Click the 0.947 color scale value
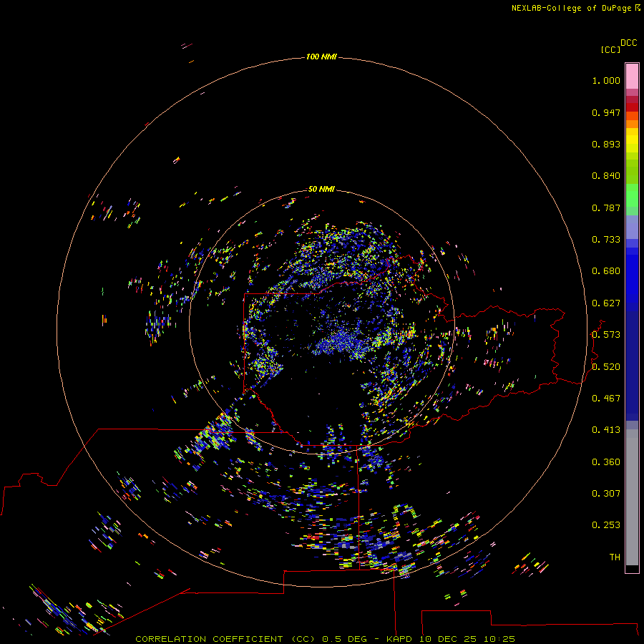644x644 pixels. [x=606, y=112]
